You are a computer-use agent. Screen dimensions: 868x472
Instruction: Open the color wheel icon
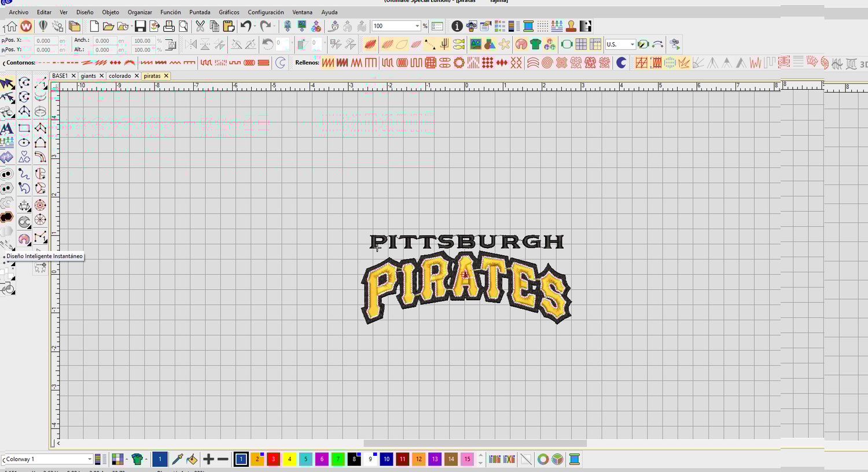pos(543,459)
